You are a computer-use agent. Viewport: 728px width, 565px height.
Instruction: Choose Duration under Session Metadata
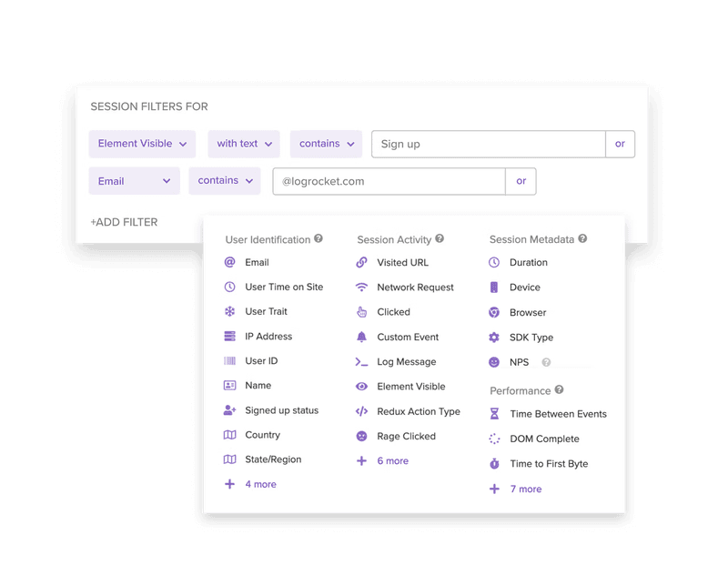529,263
